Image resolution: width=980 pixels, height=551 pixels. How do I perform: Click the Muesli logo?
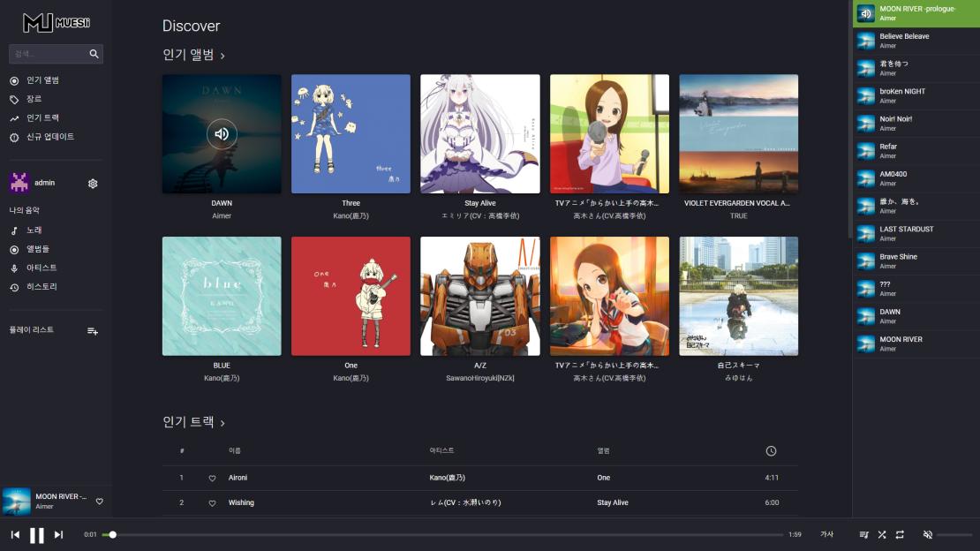click(x=57, y=22)
